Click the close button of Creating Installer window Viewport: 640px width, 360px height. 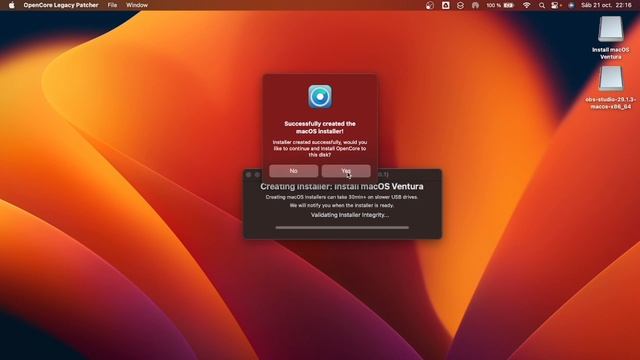(x=249, y=175)
